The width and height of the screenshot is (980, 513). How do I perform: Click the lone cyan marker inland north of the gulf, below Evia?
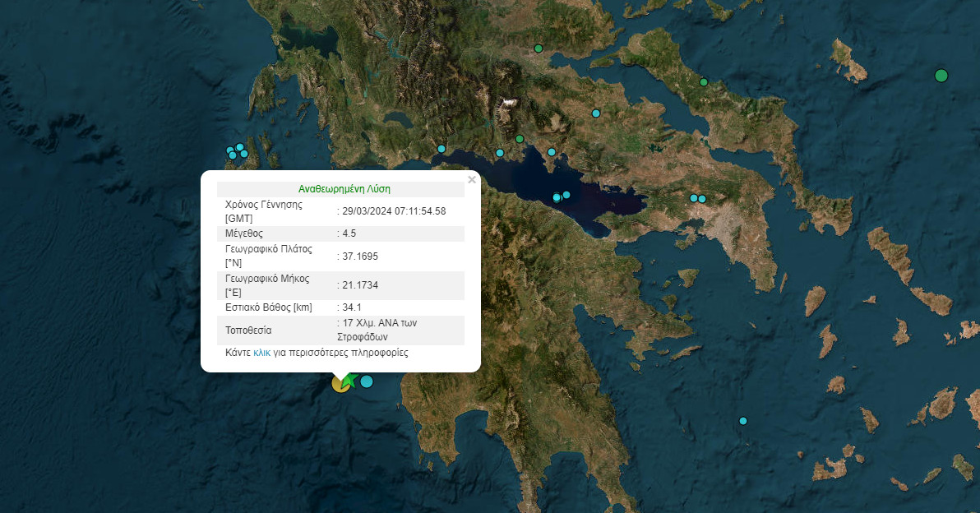596,113
